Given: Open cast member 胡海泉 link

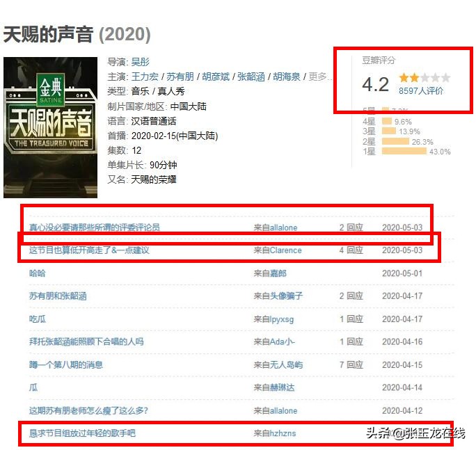Looking at the screenshot, I should [x=287, y=77].
